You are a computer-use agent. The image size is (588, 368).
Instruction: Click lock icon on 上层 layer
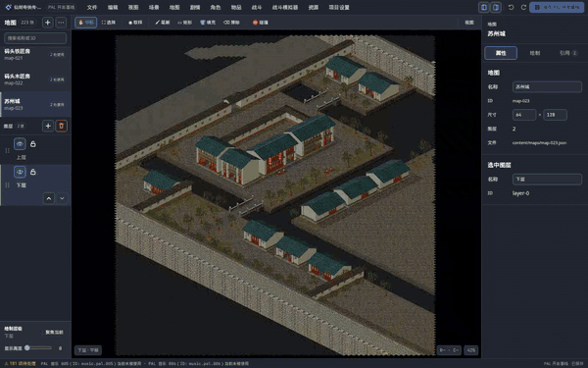pos(33,144)
